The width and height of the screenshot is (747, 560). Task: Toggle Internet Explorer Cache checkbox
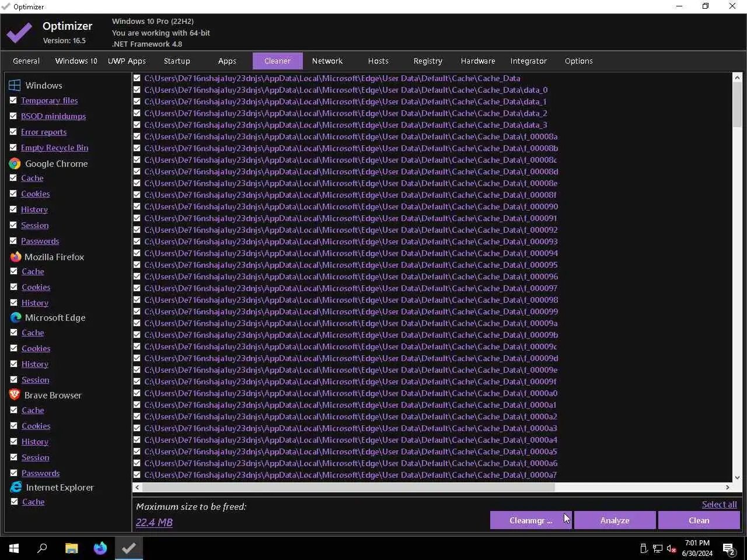tap(14, 502)
